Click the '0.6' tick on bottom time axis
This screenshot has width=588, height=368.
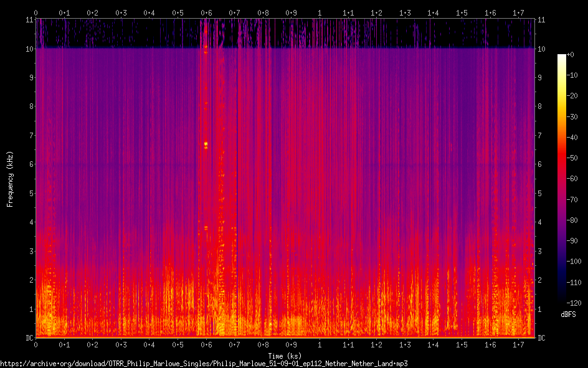pos(206,344)
